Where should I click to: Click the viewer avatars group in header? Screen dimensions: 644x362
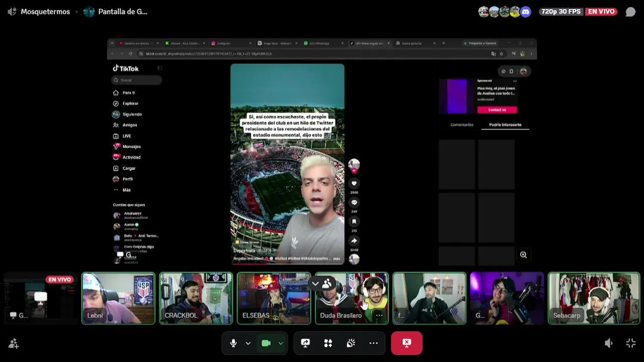(x=505, y=12)
